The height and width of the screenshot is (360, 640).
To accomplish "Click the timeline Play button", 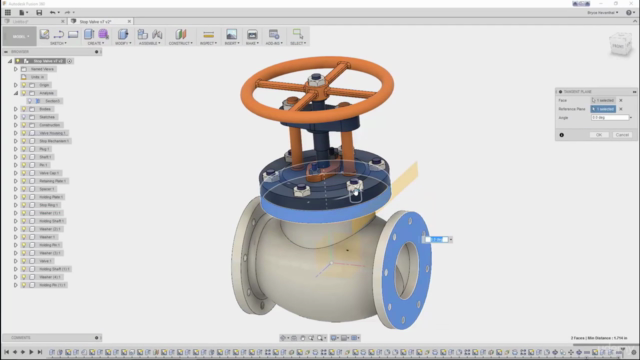I will 31,352.
